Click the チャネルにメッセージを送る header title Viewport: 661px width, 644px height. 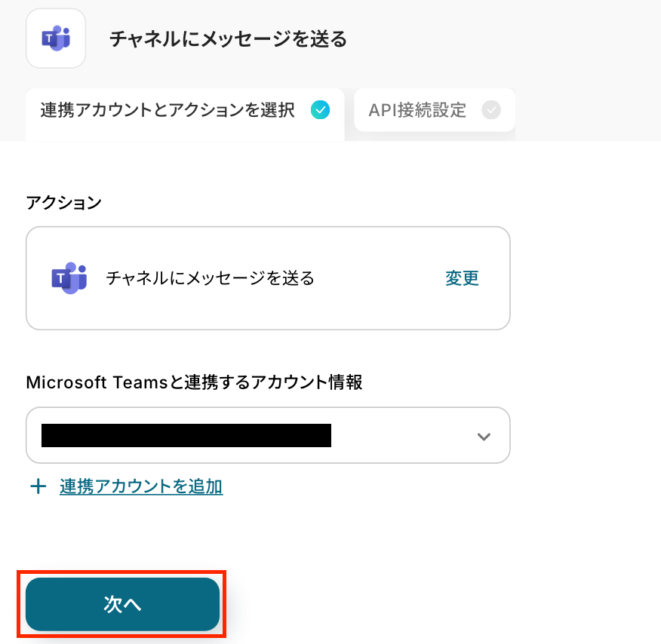(x=228, y=39)
